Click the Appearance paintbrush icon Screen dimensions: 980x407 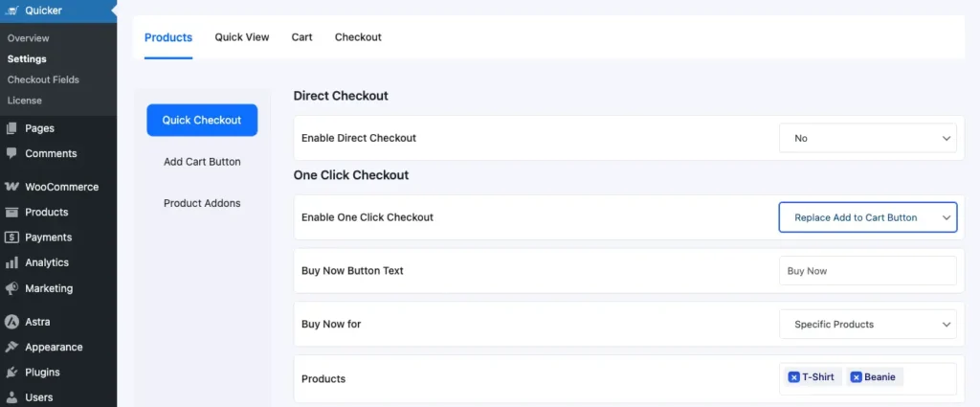(11, 347)
